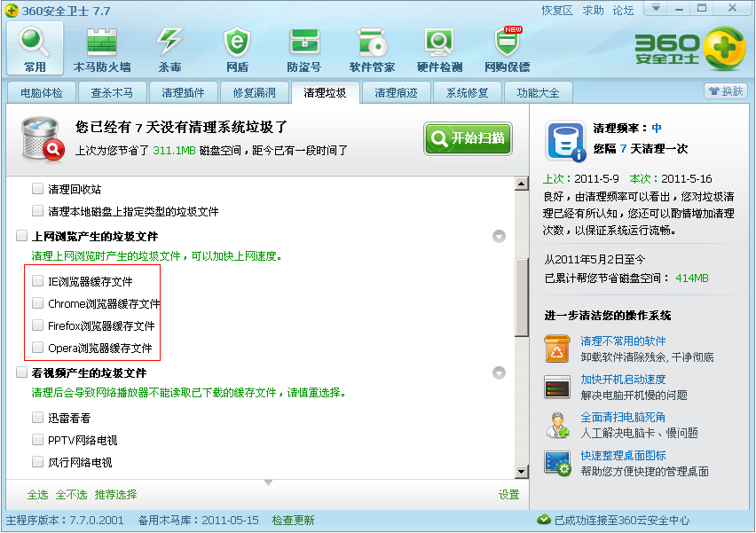Viewport: 756px width, 533px height.
Task: Click the green cloud connected status icon
Action: [x=544, y=520]
